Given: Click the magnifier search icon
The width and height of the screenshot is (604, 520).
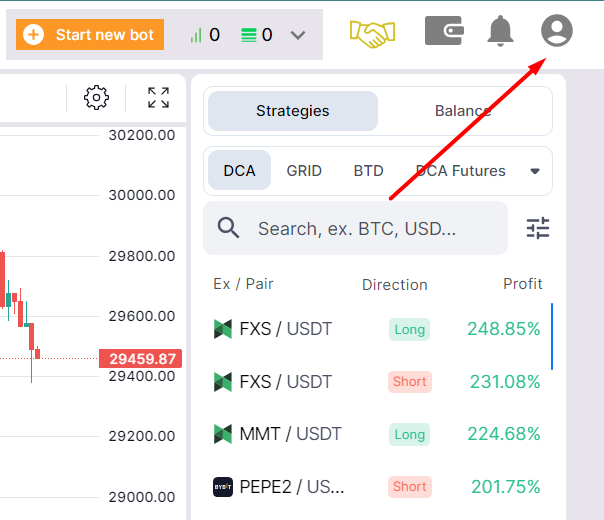Looking at the screenshot, I should pyautogui.click(x=228, y=228).
